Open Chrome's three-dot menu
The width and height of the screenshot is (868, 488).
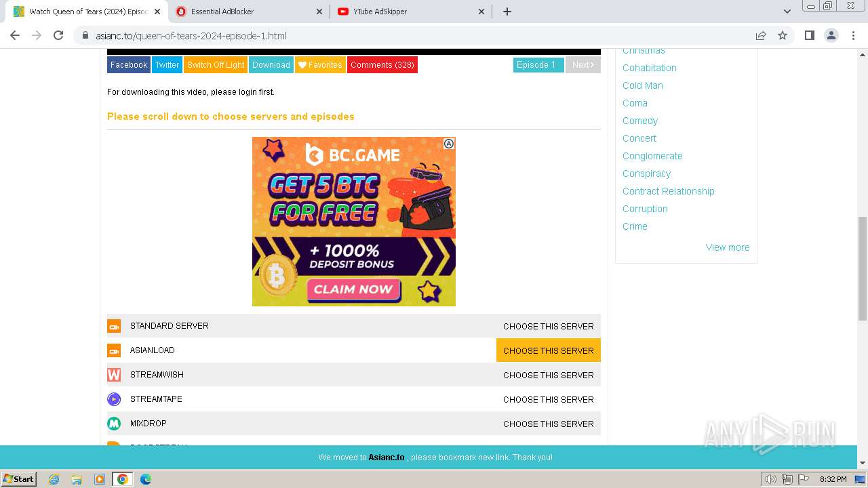852,35
